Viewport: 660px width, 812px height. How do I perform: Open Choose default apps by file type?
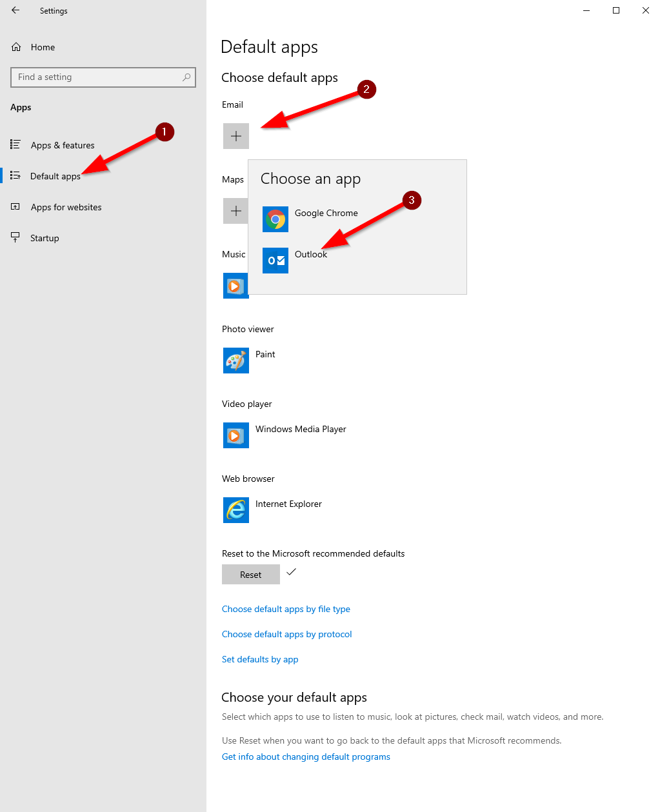[286, 609]
